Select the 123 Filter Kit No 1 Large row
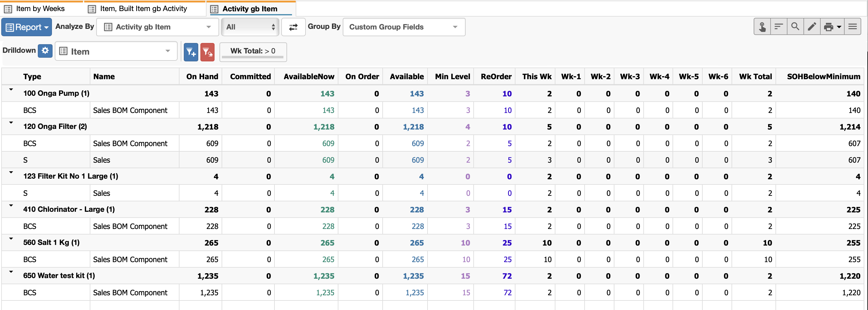 (x=433, y=176)
